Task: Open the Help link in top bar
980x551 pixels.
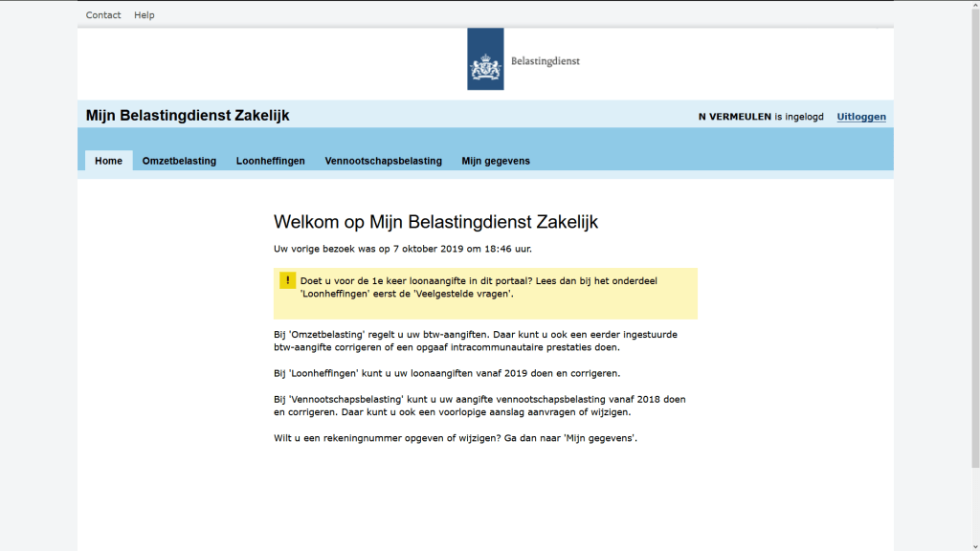Action: pos(144,15)
